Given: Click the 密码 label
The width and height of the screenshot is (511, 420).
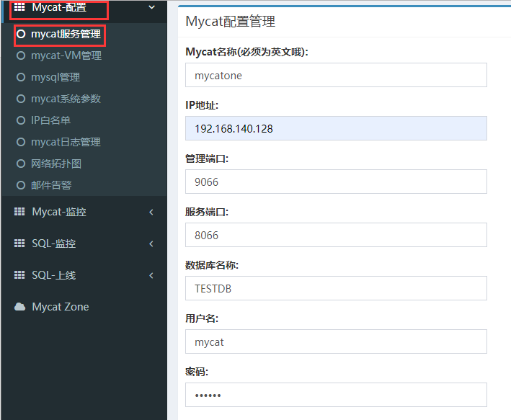Looking at the screenshot, I should click(197, 372).
